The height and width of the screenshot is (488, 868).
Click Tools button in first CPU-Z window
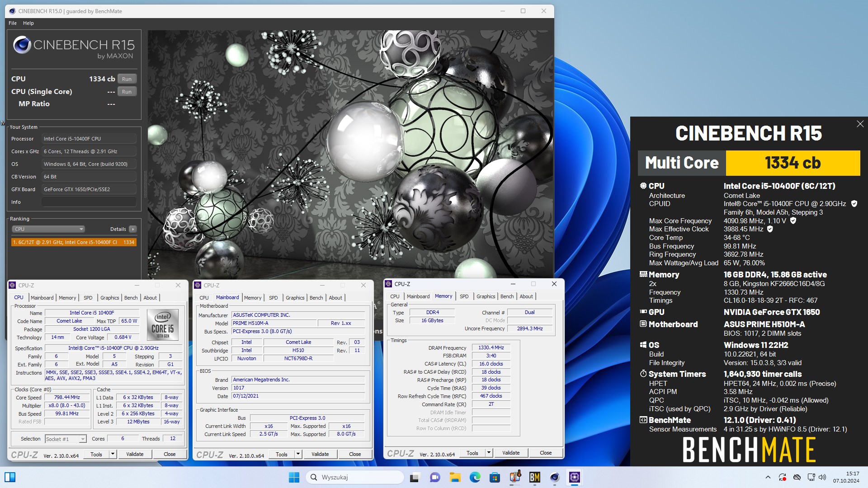tap(96, 454)
